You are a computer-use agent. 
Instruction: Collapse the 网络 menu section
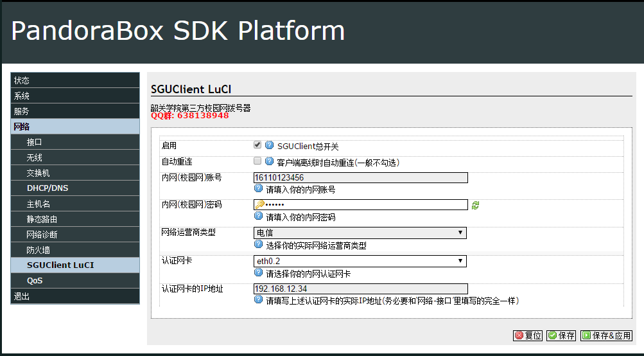[75, 127]
